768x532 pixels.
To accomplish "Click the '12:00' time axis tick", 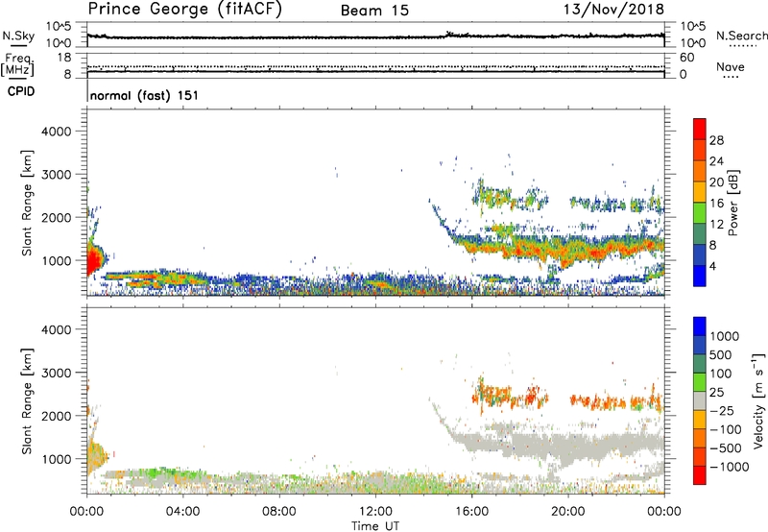I will tap(375, 512).
